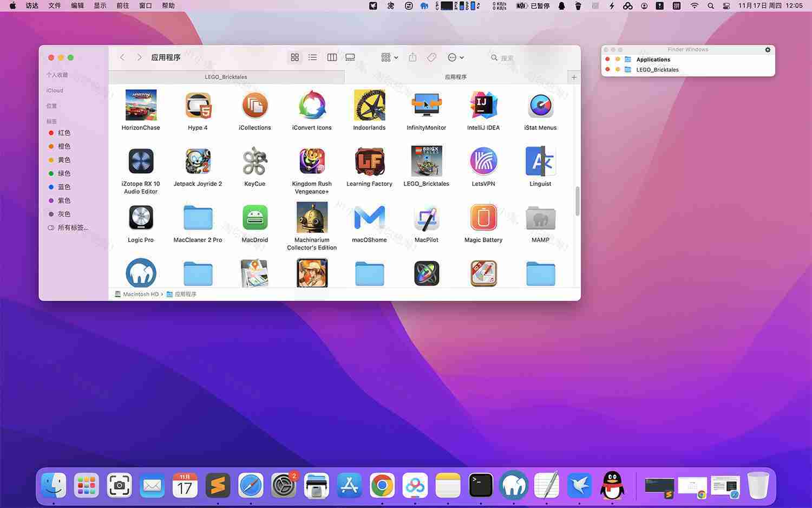Open the 前往 menu in the menu bar
This screenshot has height=508, width=812.
(x=123, y=5)
